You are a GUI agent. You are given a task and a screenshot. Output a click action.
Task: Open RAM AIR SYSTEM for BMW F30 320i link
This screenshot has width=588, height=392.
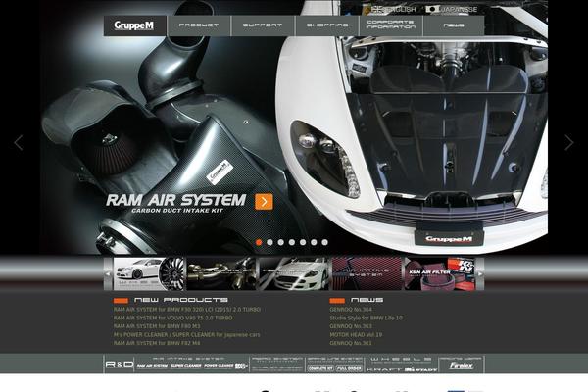coord(187,310)
